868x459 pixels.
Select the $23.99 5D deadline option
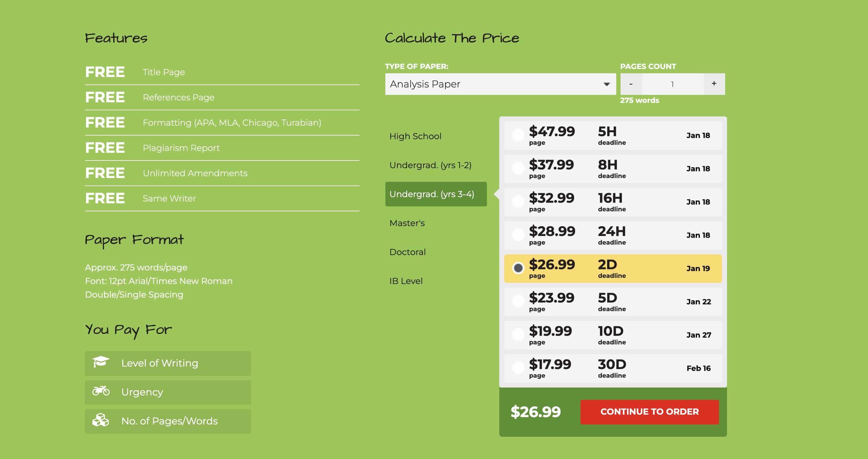(518, 301)
